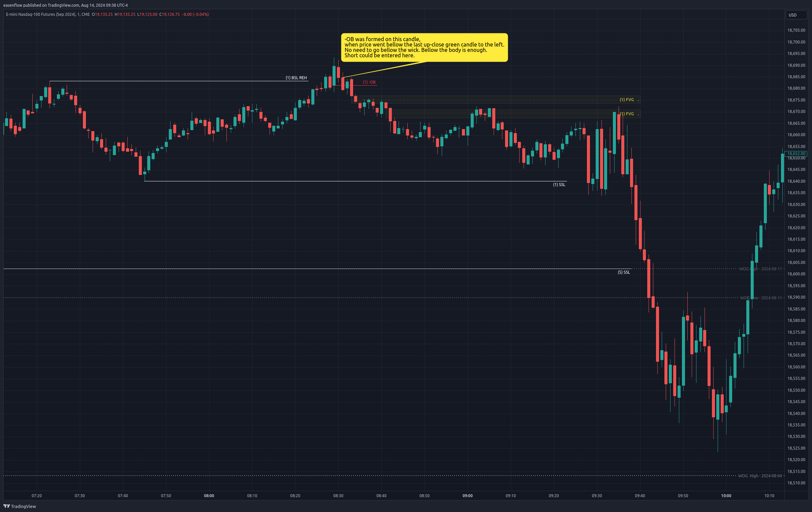Click the 08:00 time axis marker
This screenshot has width=812, height=512.
tap(209, 495)
